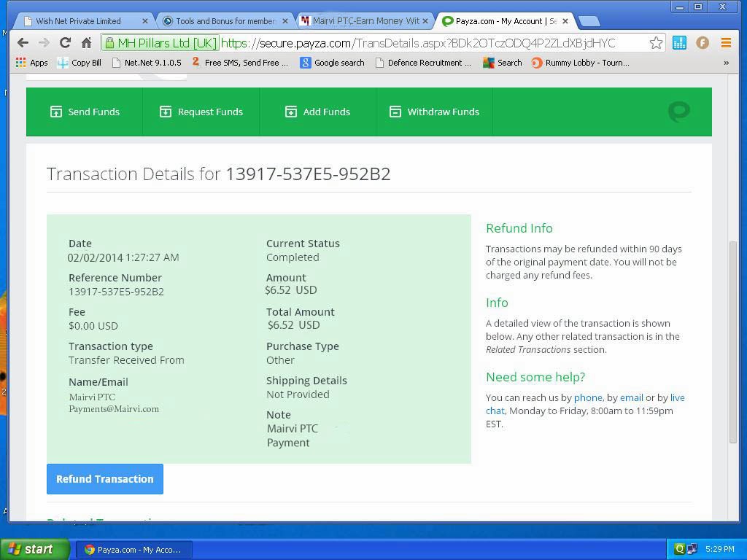The image size is (747, 560).
Task: Select the Payments@Mairvi.com email text
Action: pos(114,408)
